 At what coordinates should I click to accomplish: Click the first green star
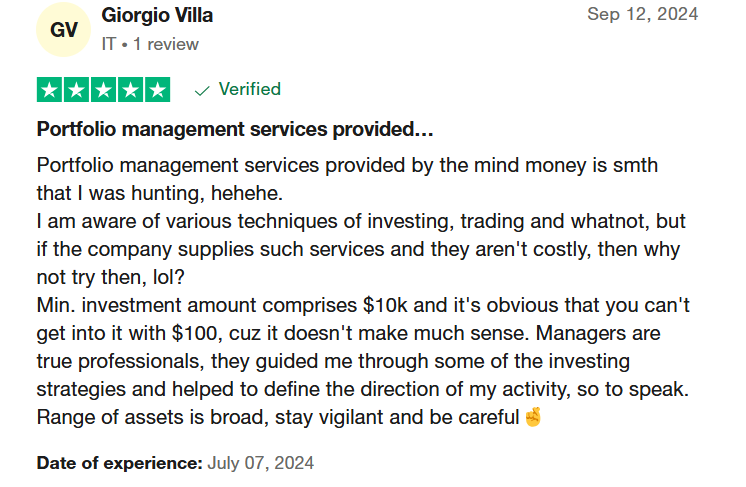click(49, 90)
